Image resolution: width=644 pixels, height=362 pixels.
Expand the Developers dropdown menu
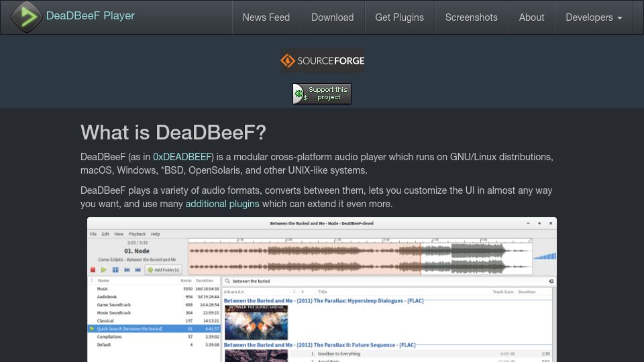tap(594, 17)
